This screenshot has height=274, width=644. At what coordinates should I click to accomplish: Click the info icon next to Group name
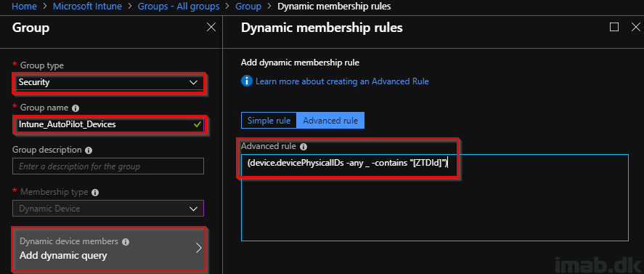76,108
